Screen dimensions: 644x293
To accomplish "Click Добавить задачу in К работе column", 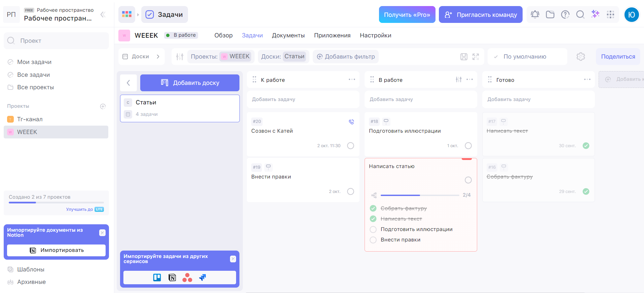I will [303, 99].
